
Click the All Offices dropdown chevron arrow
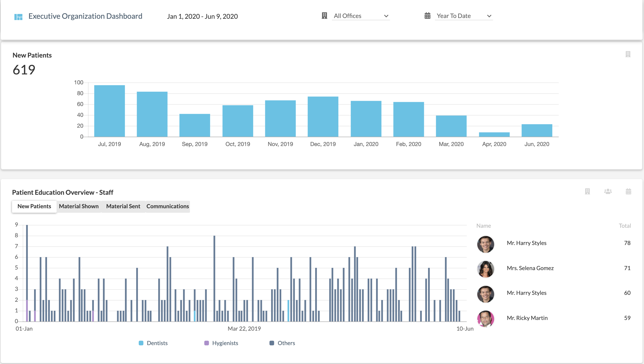click(386, 16)
